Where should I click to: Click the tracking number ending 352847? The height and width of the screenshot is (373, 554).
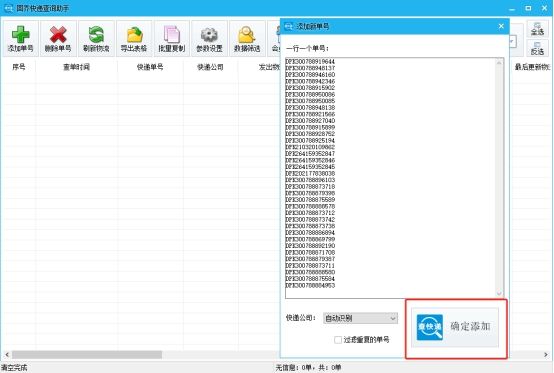click(x=310, y=154)
